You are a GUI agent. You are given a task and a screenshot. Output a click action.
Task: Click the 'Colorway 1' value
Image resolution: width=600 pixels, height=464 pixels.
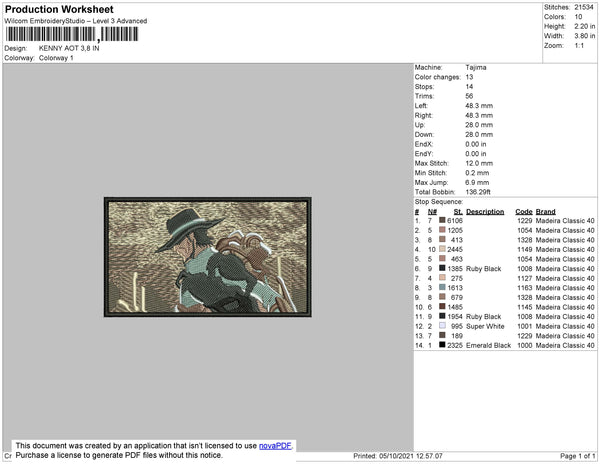tap(56, 58)
